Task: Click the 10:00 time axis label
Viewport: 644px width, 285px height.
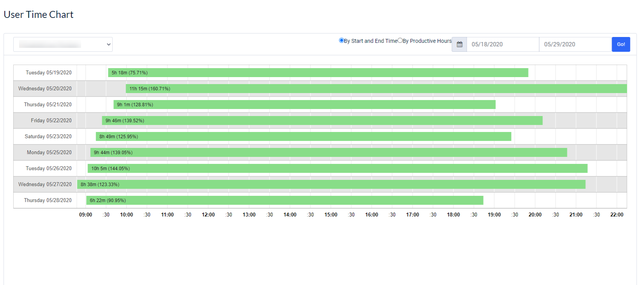Action: tap(127, 215)
